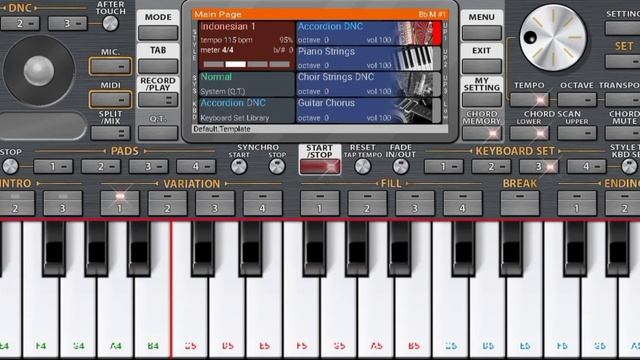This screenshot has height=360, width=640.
Task: Trigger FILL 4 button
Action: [x=462, y=203]
